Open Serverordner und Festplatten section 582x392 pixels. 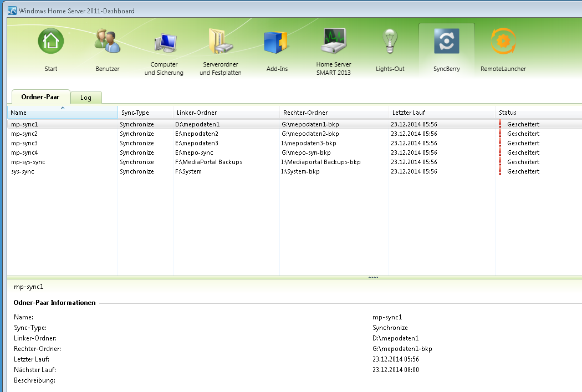[x=221, y=41]
